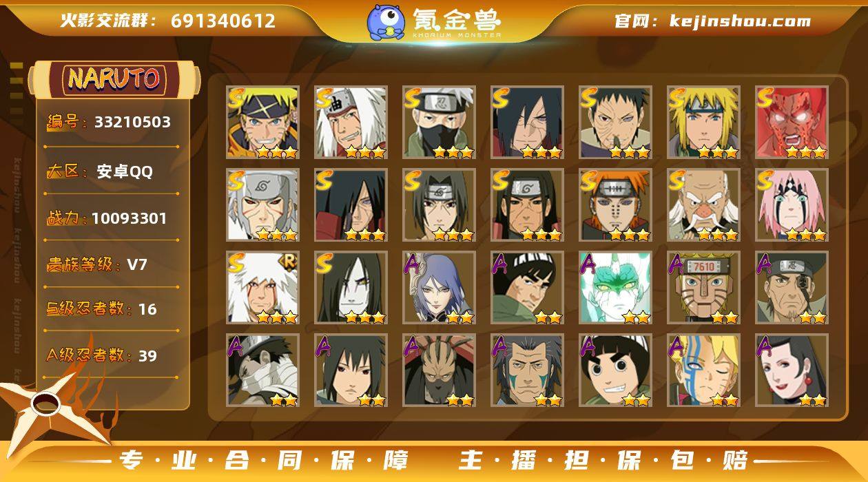Click the account number 33210503 field
This screenshot has width=868, height=482.
point(132,123)
